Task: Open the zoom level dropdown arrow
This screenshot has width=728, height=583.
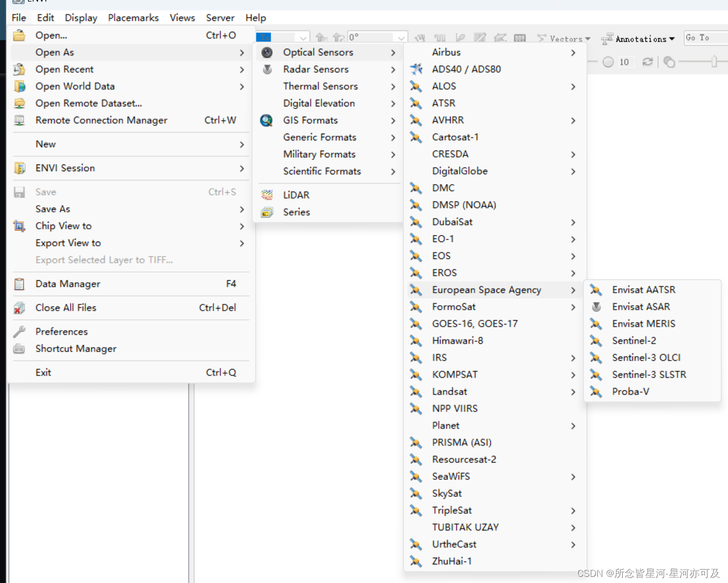Action: point(303,38)
